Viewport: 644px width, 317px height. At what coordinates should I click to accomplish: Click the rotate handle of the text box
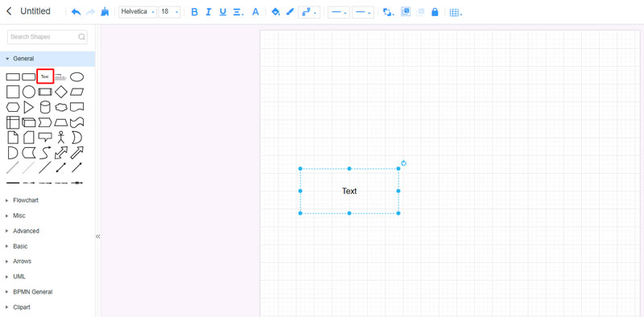pos(404,163)
